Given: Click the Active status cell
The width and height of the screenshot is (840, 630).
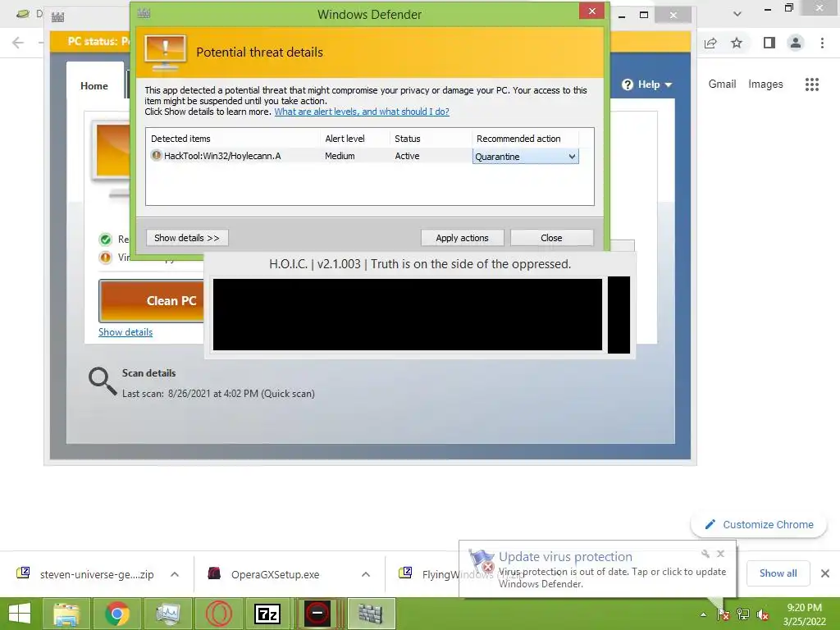Looking at the screenshot, I should (x=407, y=156).
